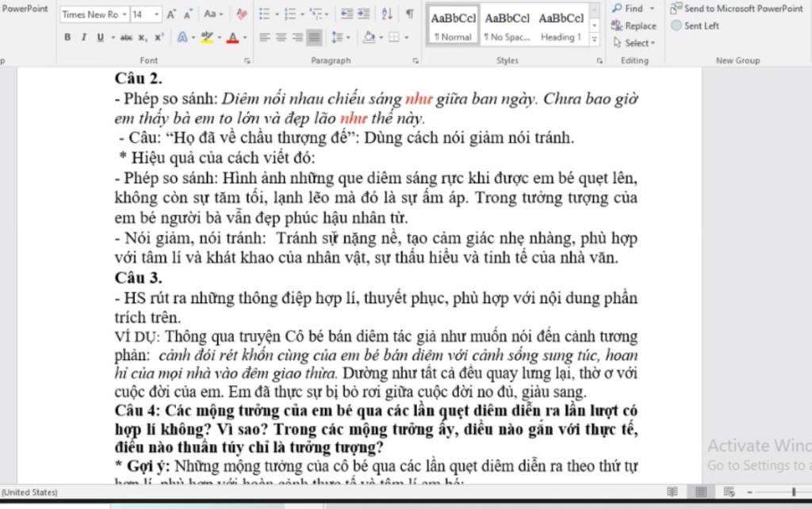Toggle Underline formatting
The width and height of the screenshot is (812, 509).
tap(100, 37)
